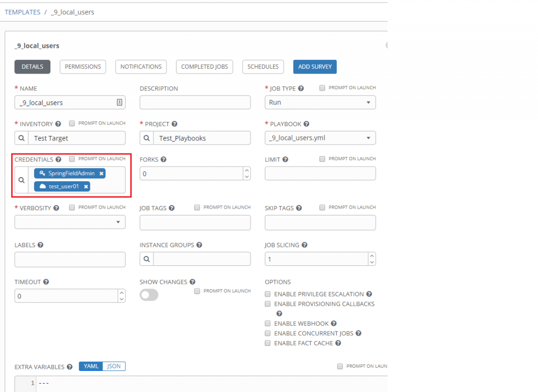The height and width of the screenshot is (392, 538).
Task: Click the icon inside the Name field
Action: pos(119,102)
